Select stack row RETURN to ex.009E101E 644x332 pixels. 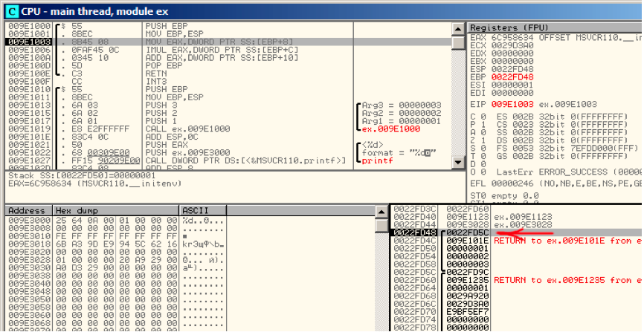[516, 241]
